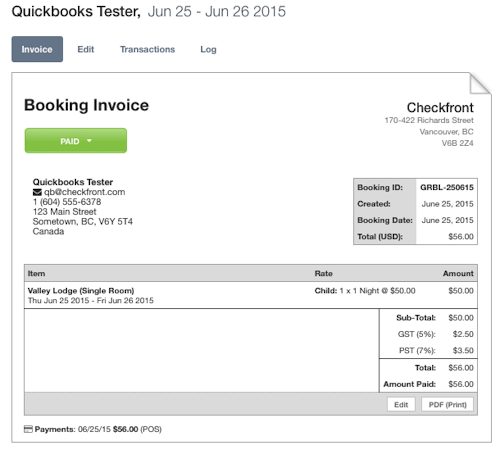The image size is (498, 450).
Task: Click phone number 1 (604) 555-6378
Action: [x=67, y=202]
